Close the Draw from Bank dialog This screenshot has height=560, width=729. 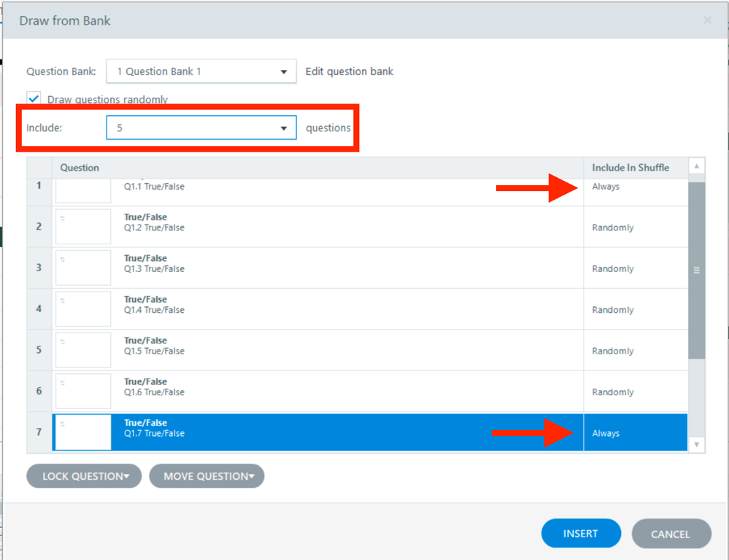click(707, 20)
